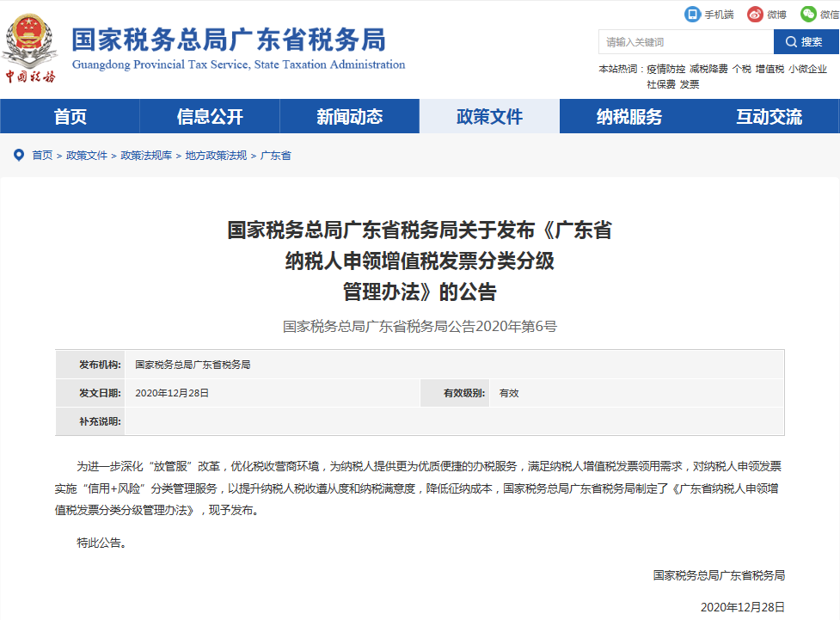Click the 广东省 breadcrumb link
This screenshot has width=840, height=620.
coord(275,156)
